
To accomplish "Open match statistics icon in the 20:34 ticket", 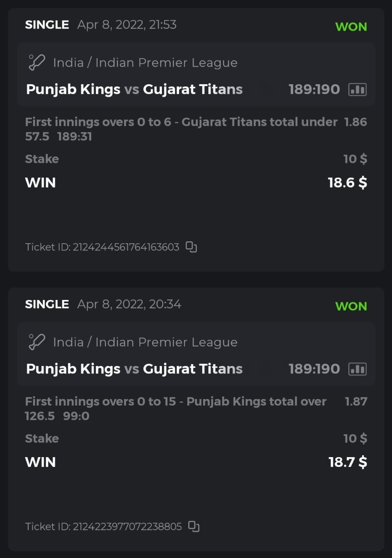I will [357, 369].
